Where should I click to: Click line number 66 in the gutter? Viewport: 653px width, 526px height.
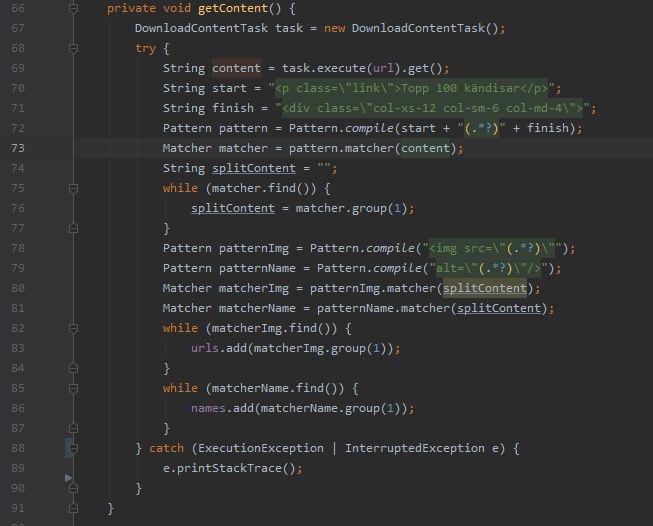(18, 8)
